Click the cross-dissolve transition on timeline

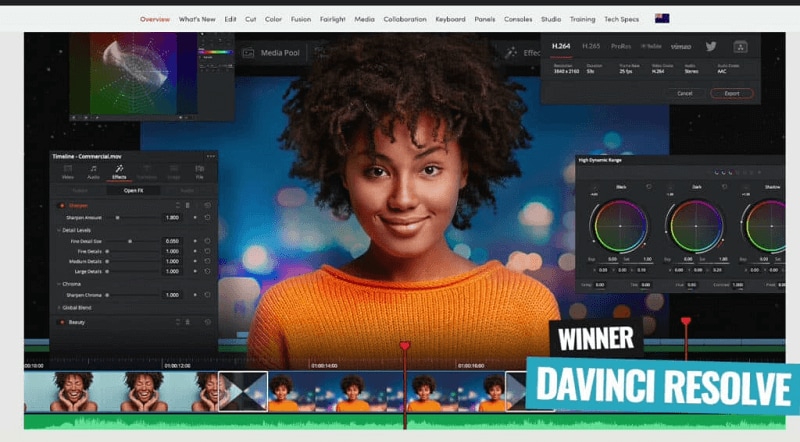tap(243, 391)
